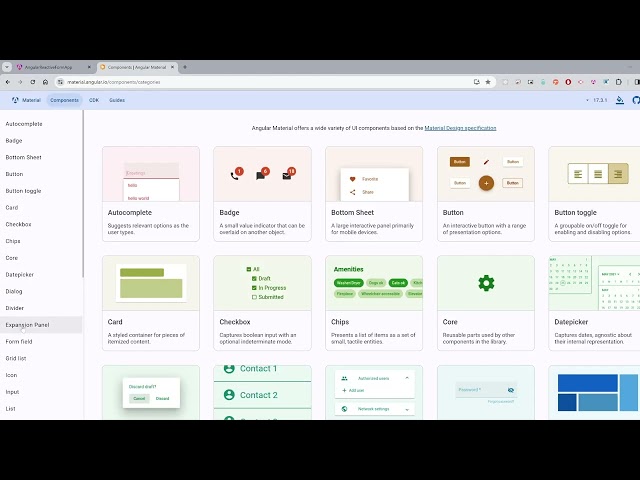Viewport: 640px width, 480px height.
Task: Click the mail badge icon in the Badge card
Action: [287, 176]
